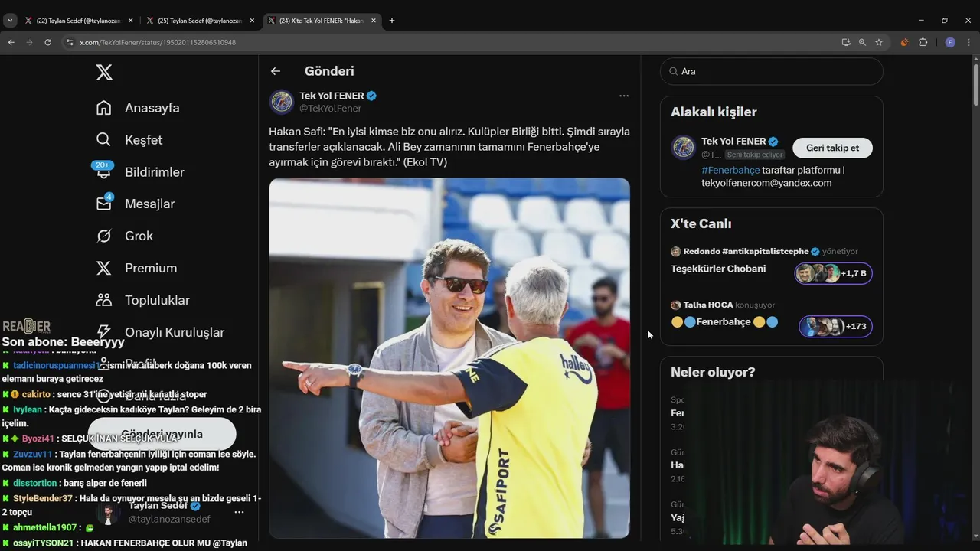This screenshot has width=980, height=551.
Task: Click Redondo #antikapitalistcephe host name
Action: [x=746, y=251]
